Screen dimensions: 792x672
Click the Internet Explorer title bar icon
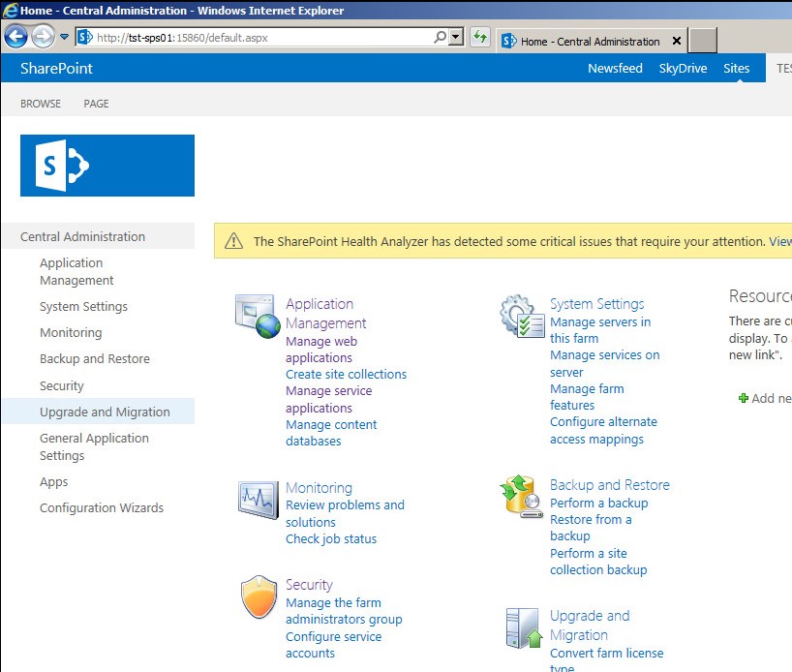10,10
